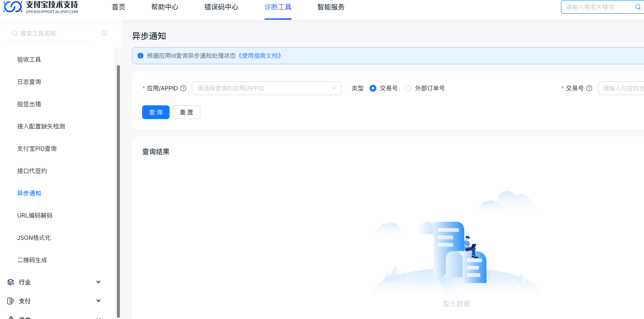Image resolution: width=644 pixels, height=319 pixels.
Task: Click the info icon in the blue notice banner
Action: coord(140,55)
